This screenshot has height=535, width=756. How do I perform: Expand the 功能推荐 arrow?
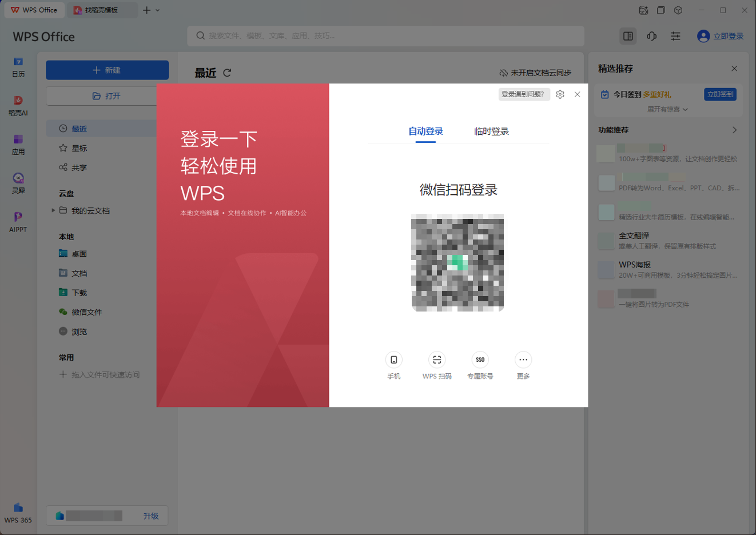click(x=734, y=130)
